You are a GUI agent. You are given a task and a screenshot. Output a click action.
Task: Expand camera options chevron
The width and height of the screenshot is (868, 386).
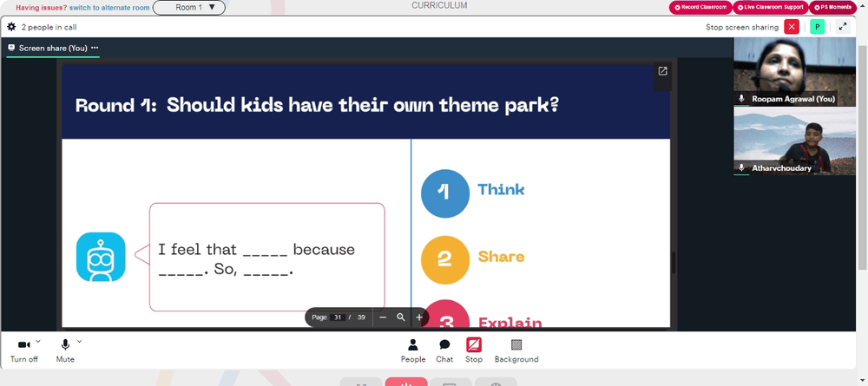[38, 341]
